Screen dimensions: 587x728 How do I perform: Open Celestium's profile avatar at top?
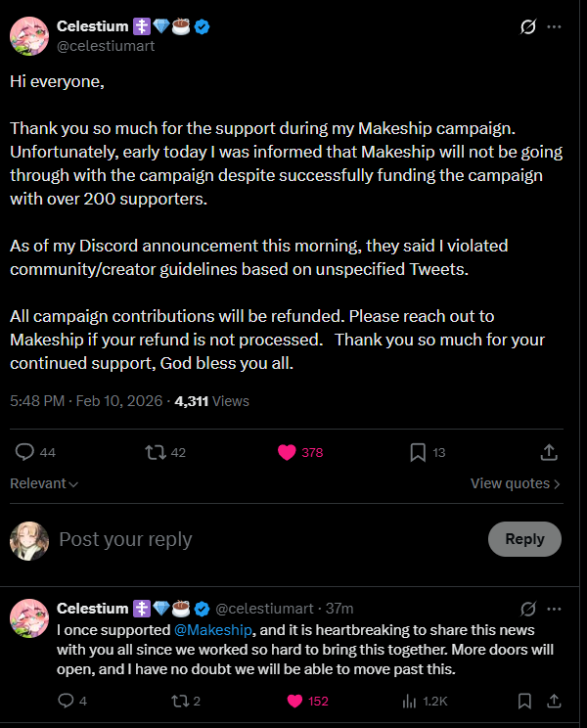pyautogui.click(x=29, y=36)
